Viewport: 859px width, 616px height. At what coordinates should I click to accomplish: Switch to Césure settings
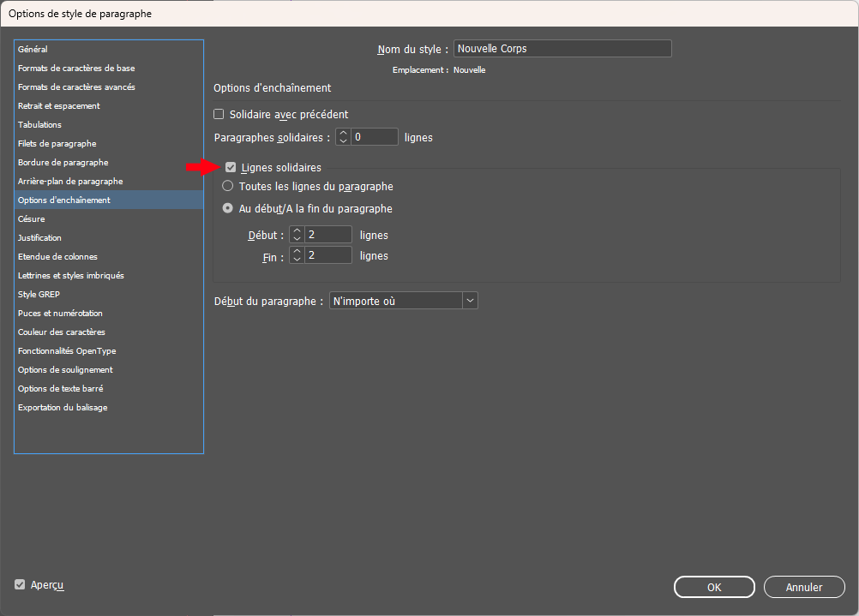[32, 219]
